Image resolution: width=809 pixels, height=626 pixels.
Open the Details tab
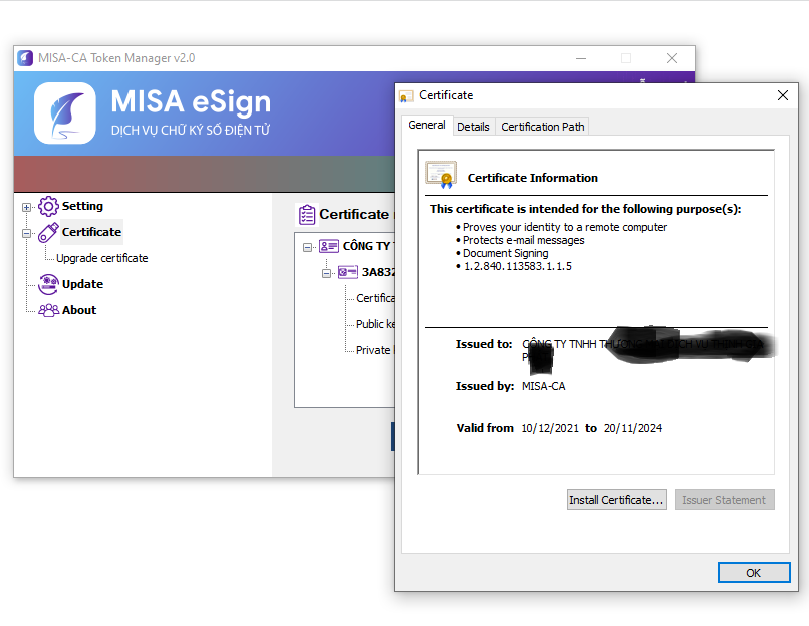(473, 127)
